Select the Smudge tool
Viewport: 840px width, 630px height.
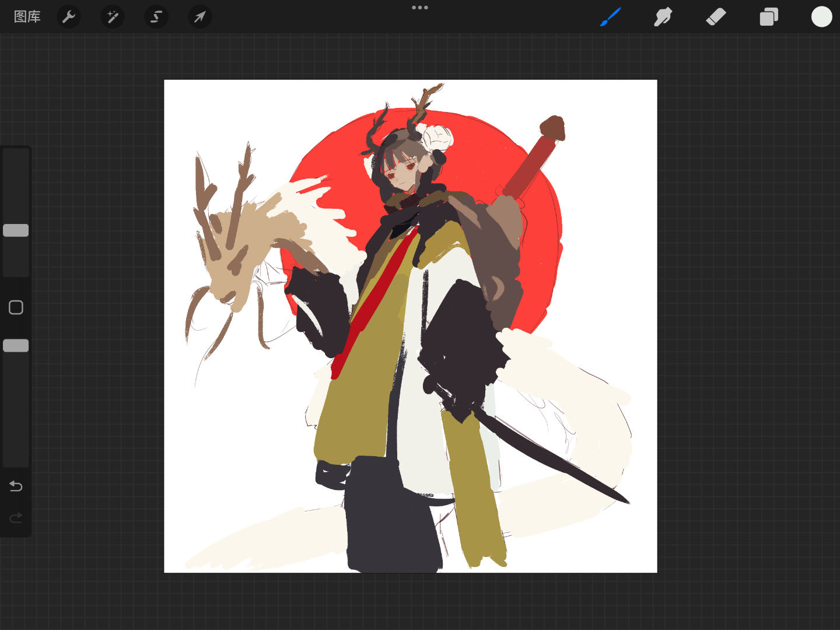pos(663,17)
